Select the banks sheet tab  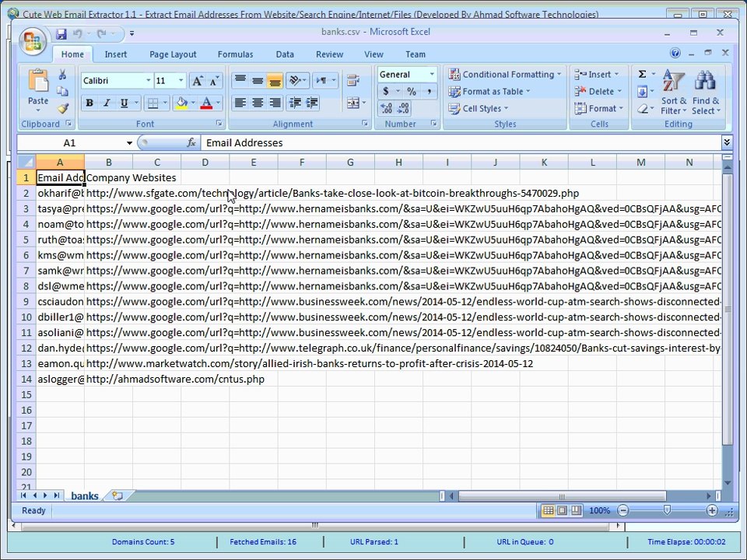tap(84, 495)
